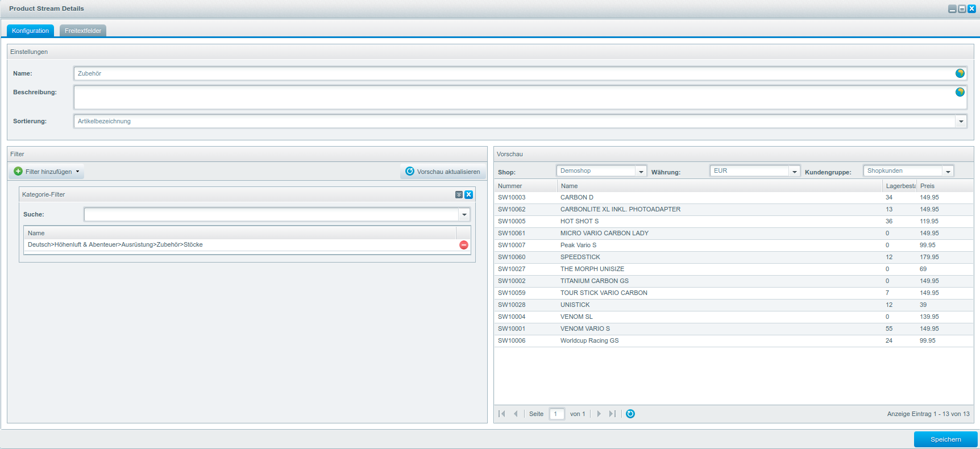The image size is (980, 449).
Task: Click the Anzeige Eintrag 1 - 13 von 13 text
Action: pyautogui.click(x=928, y=414)
